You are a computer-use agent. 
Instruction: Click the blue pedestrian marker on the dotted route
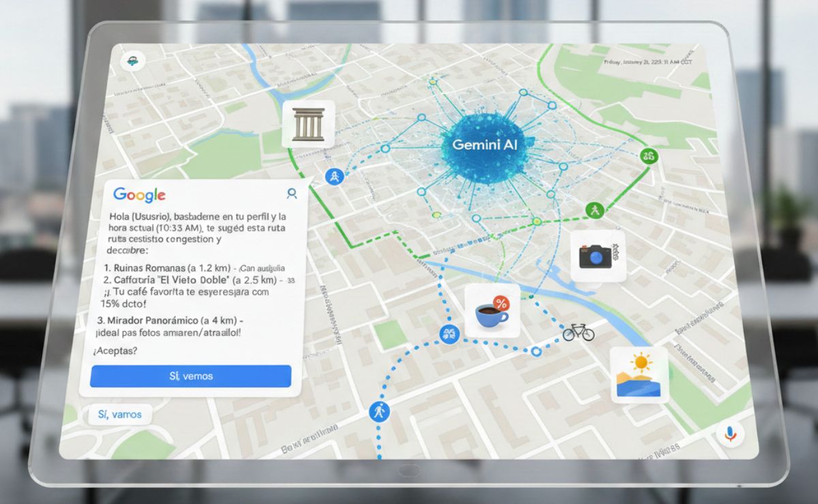[x=333, y=177]
